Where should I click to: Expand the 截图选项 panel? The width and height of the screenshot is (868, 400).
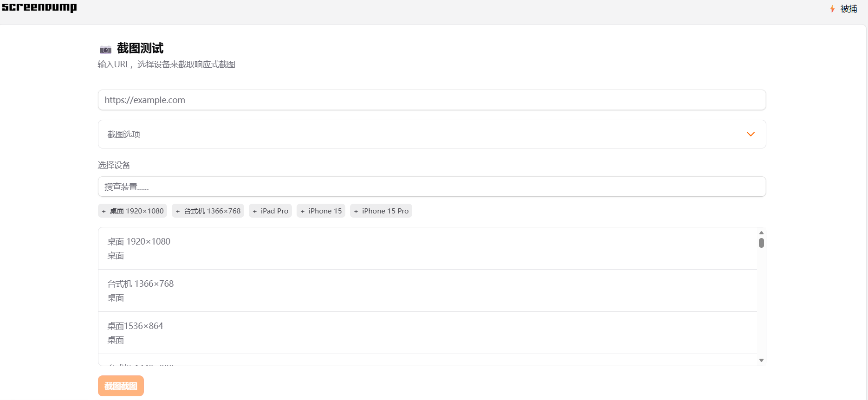click(x=432, y=134)
